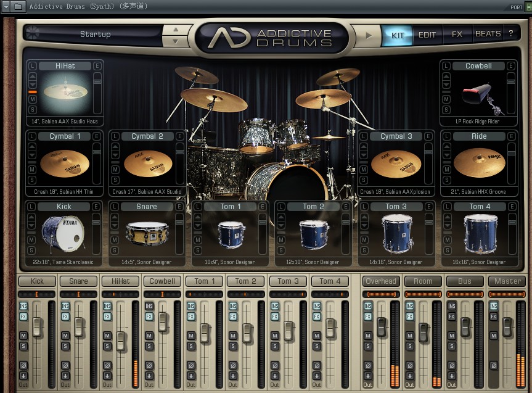Click the output arrow on HiHat mixer channel
532x393 pixels.
107,376
